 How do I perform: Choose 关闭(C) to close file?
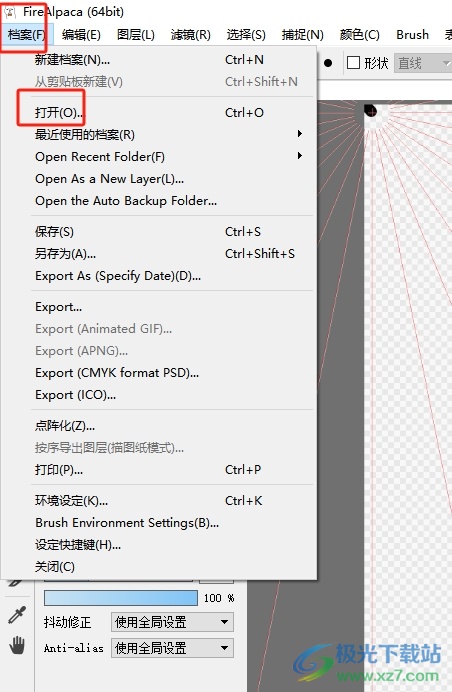(x=159, y=567)
